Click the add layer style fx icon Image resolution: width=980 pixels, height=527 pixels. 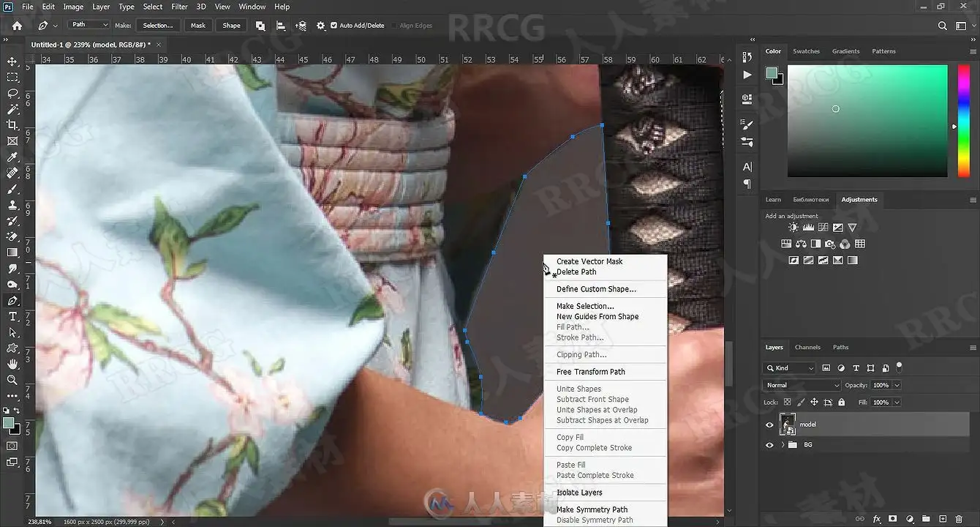[x=877, y=519]
